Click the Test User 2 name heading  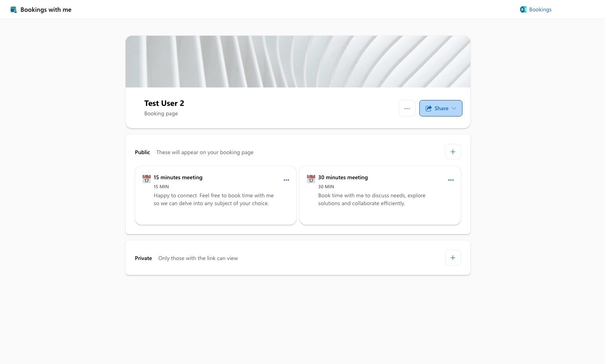(164, 104)
